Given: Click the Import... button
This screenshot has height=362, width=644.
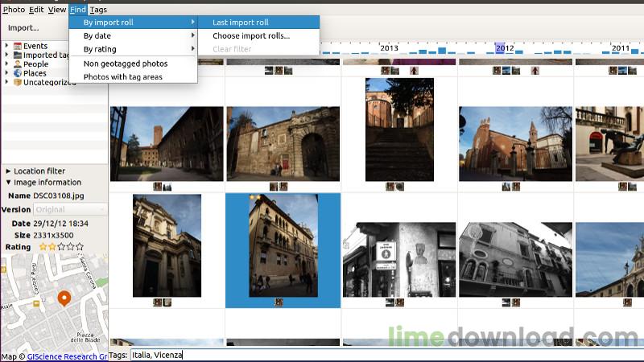Looking at the screenshot, I should pyautogui.click(x=23, y=28).
